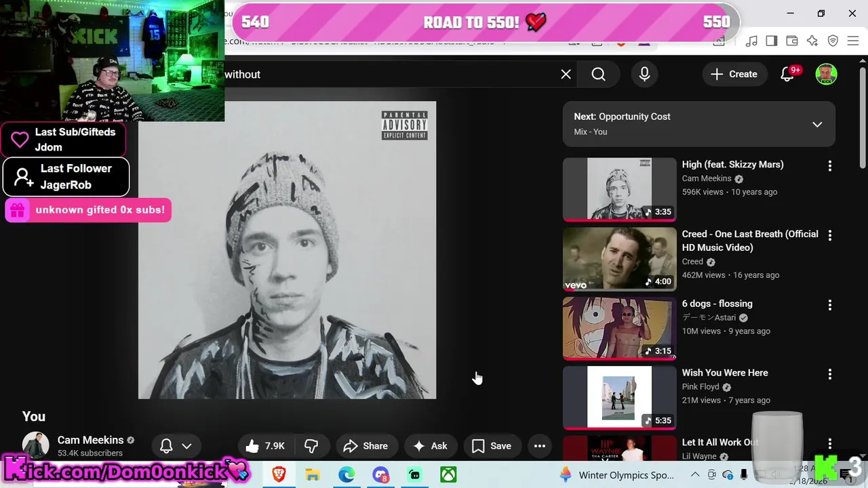
Task: Click the 'unknown gifted 0x subs!' banner
Action: [x=88, y=210]
